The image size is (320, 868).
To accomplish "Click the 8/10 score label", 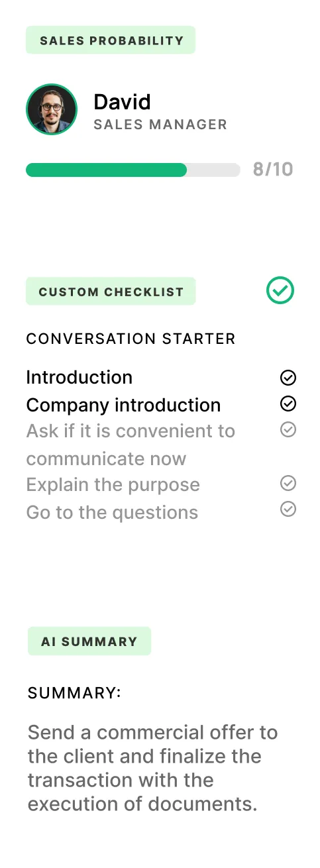I will point(273,170).
